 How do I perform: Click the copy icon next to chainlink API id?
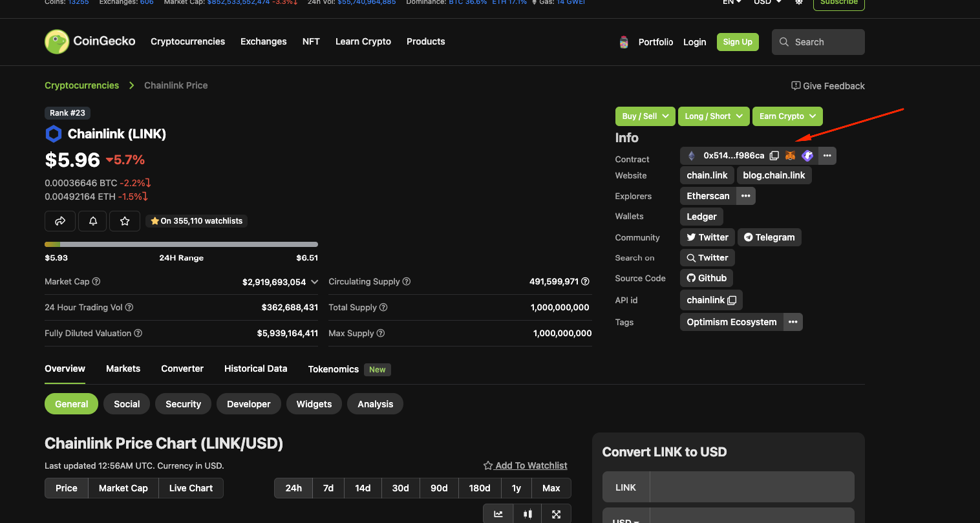(x=732, y=301)
